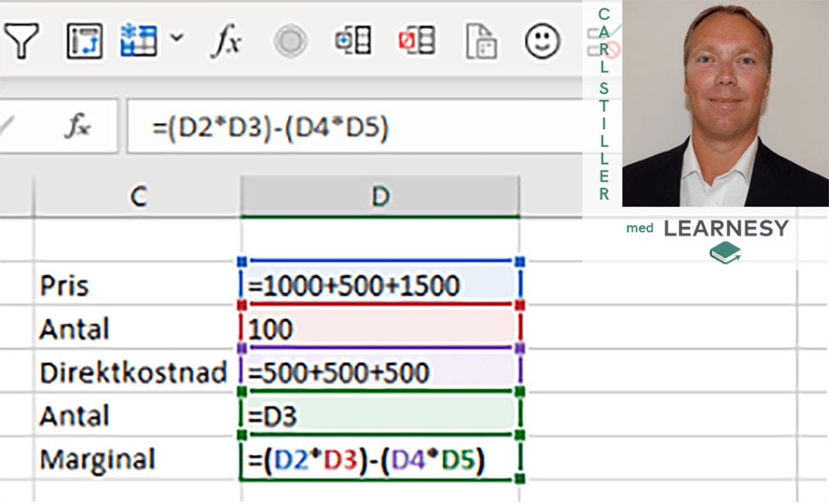This screenshot has height=504, width=829.
Task: Click the fx function icon in toolbar
Action: pos(225,42)
